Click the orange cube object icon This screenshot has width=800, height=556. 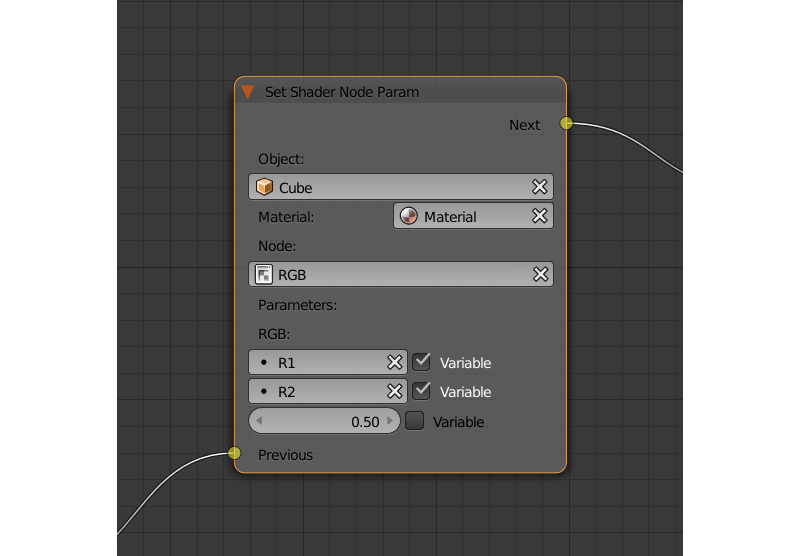click(x=265, y=187)
